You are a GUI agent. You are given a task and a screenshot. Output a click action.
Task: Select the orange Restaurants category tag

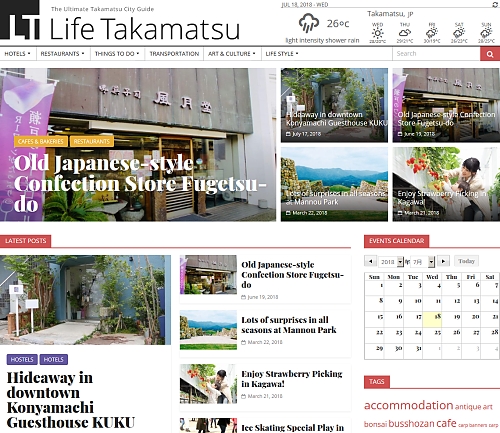tap(92, 141)
